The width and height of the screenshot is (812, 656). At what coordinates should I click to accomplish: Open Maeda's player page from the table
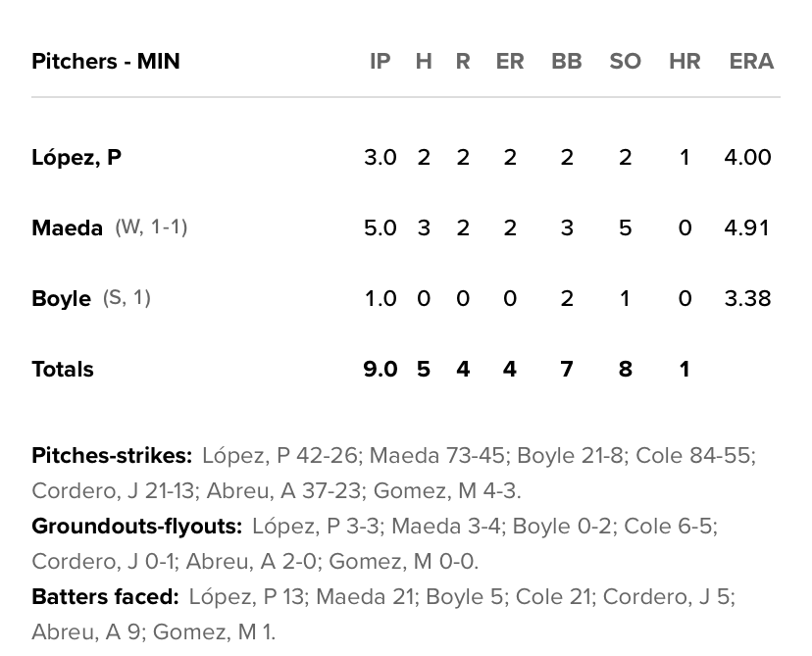67,228
